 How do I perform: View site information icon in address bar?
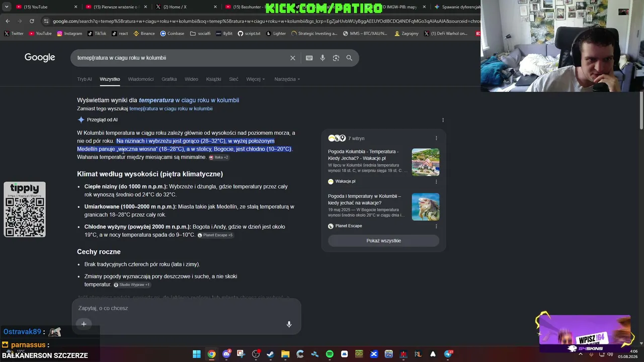coord(46,21)
